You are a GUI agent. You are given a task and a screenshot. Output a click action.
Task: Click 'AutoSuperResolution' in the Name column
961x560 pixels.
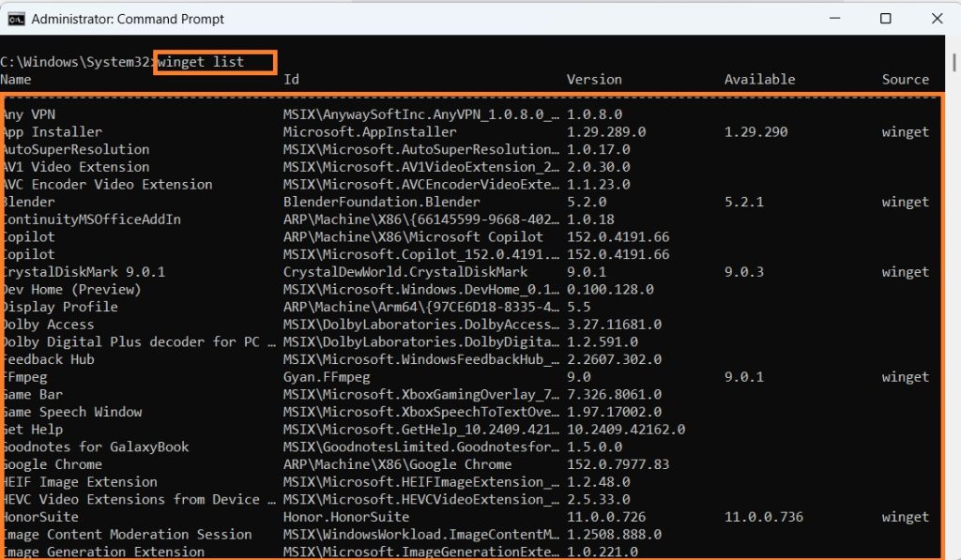76,149
